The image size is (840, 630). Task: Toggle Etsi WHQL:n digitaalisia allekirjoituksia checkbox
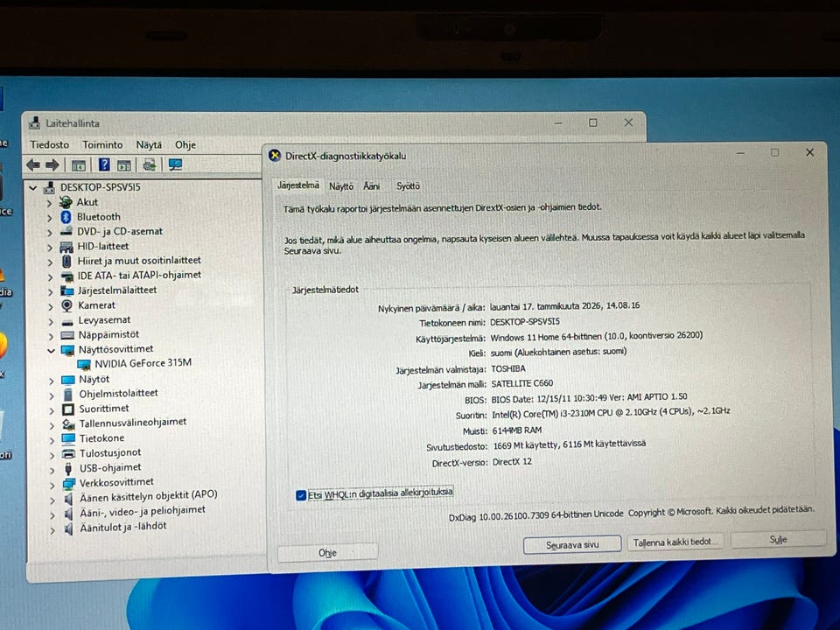click(x=301, y=494)
